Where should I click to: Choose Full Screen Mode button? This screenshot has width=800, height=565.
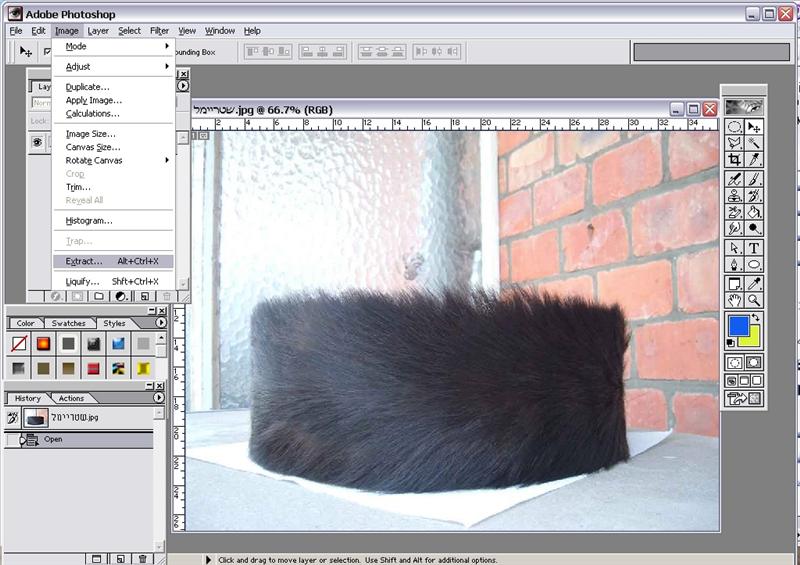757,381
